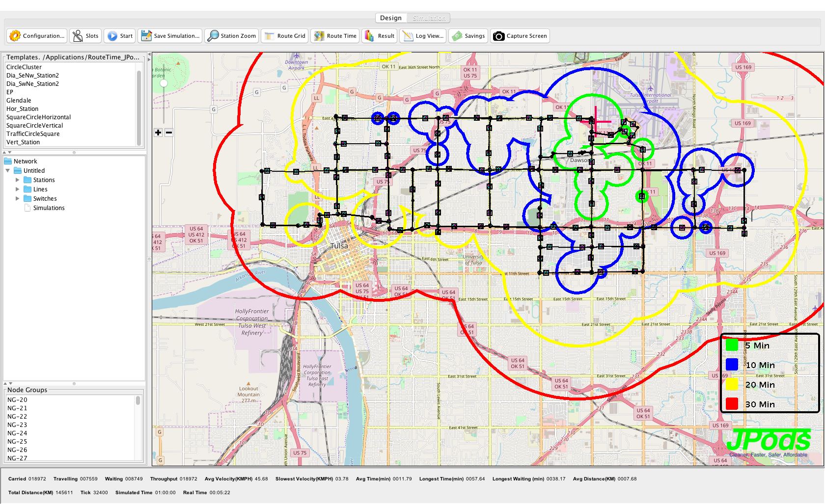The image size is (825, 504).
Task: Select the TrafficCircleSquare template
Action: pos(33,134)
